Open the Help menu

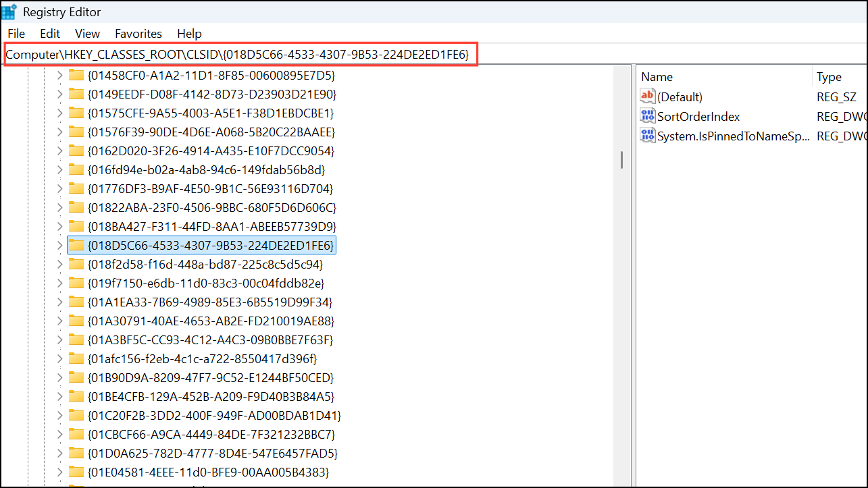point(188,33)
